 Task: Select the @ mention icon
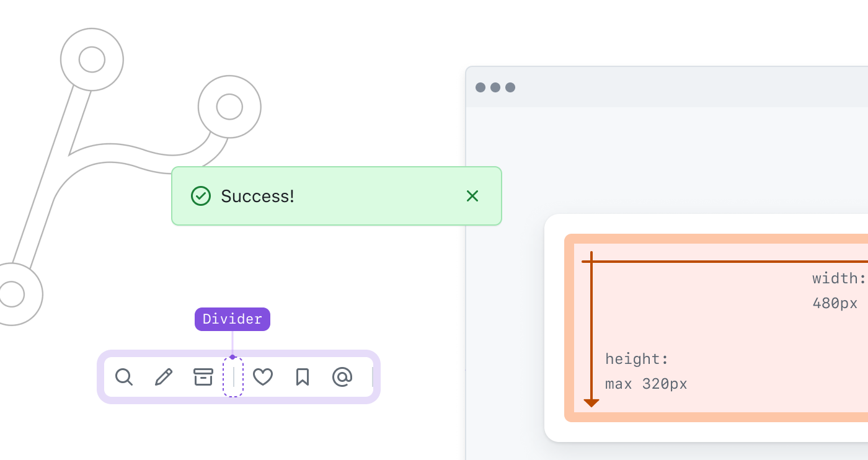342,377
